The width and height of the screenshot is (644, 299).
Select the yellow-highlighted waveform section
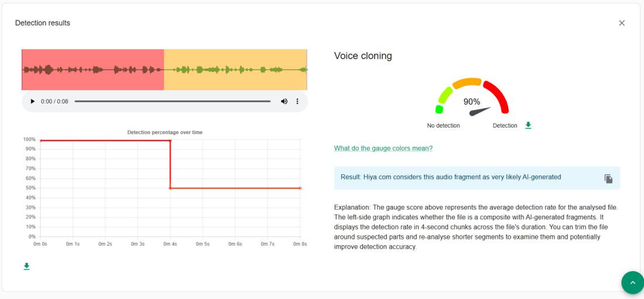pyautogui.click(x=235, y=70)
